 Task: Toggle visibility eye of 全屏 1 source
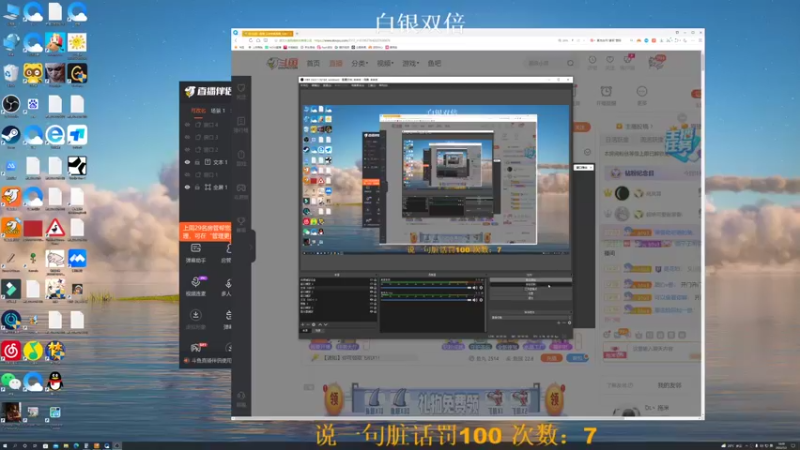pyautogui.click(x=187, y=187)
